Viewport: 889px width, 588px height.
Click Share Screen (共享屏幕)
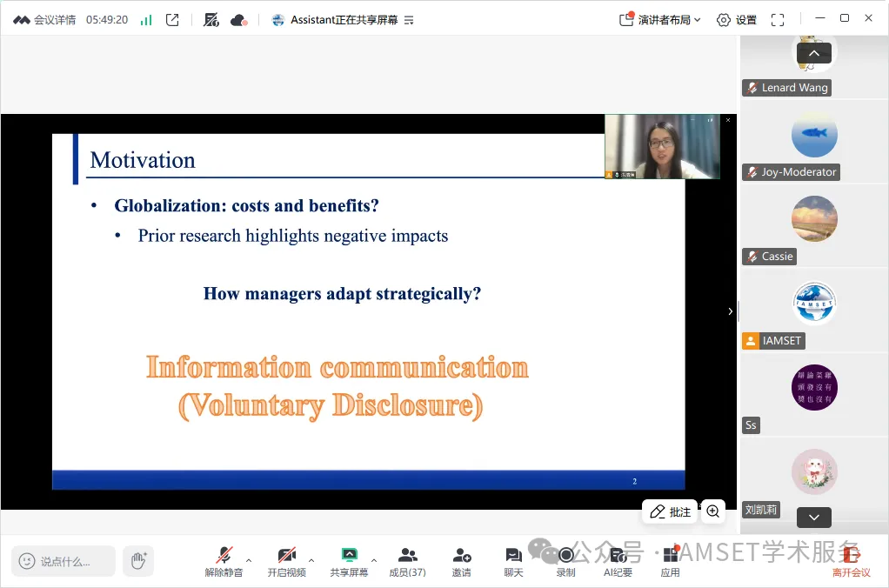pos(350,561)
